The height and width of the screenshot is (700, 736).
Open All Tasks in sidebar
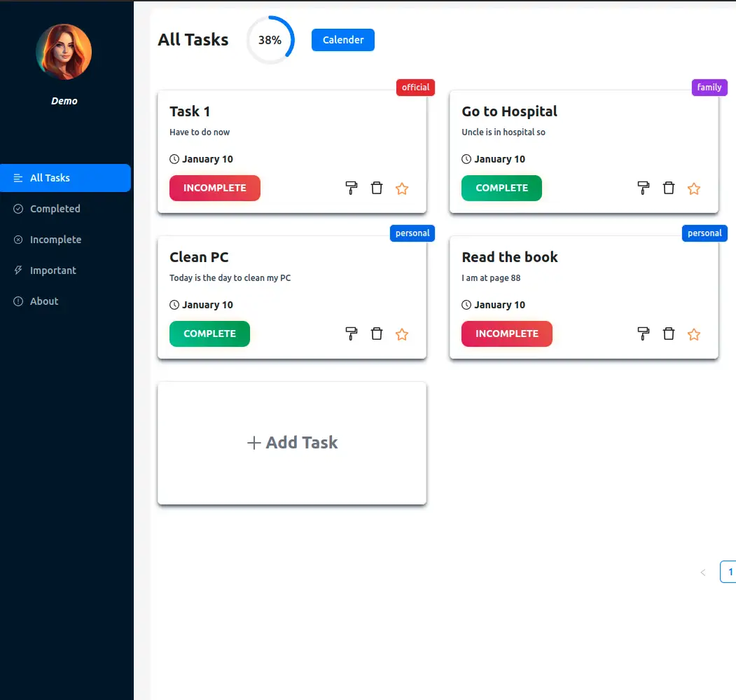pyautogui.click(x=65, y=177)
